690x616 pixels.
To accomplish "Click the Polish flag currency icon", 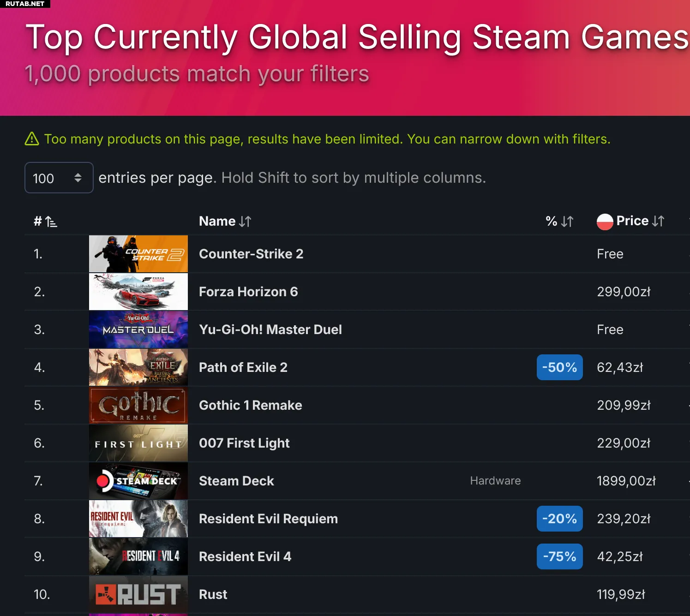I will [605, 222].
